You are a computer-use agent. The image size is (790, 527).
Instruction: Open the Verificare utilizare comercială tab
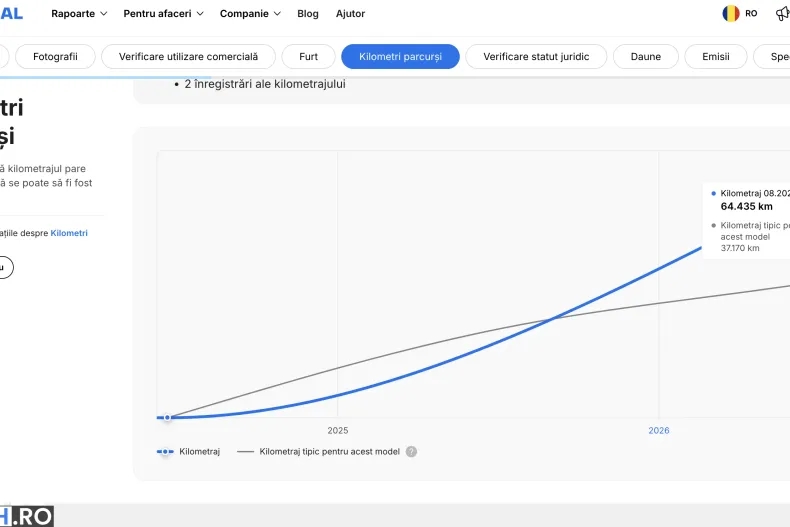click(x=188, y=56)
